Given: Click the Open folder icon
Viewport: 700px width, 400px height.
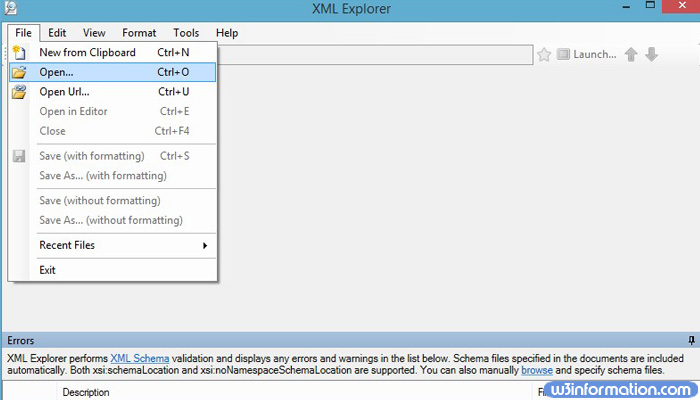Looking at the screenshot, I should pos(19,72).
